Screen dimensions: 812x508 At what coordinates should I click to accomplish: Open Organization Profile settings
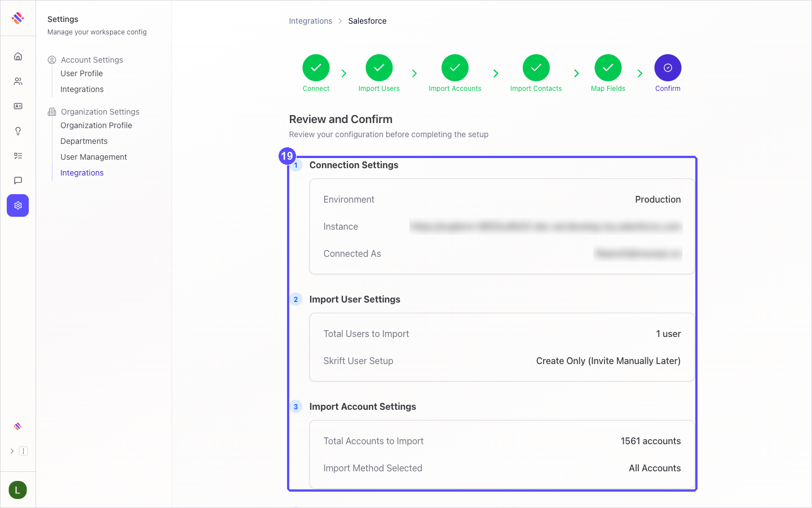(96, 125)
